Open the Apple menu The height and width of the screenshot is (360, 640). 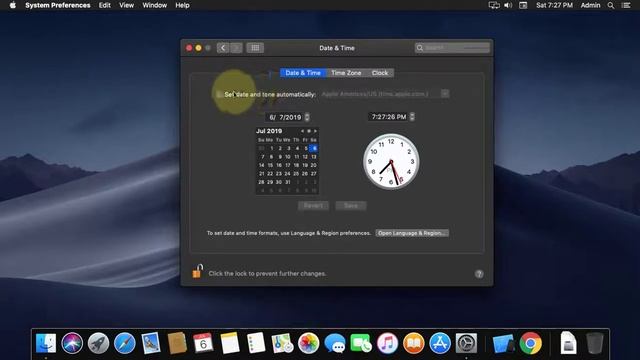(13, 5)
